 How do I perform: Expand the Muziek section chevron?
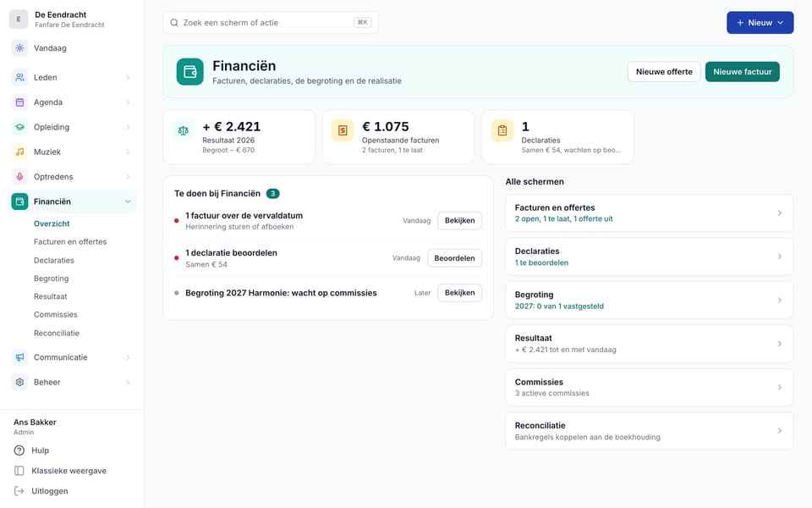pos(128,152)
